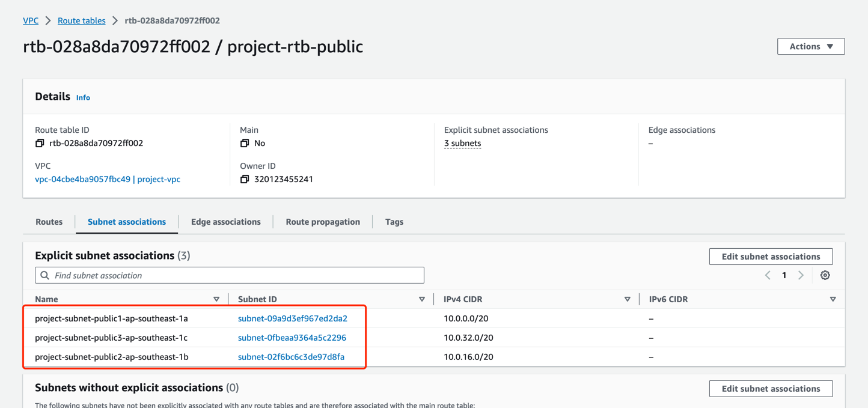Copy the Owner ID number
The image size is (868, 408).
pyautogui.click(x=245, y=179)
